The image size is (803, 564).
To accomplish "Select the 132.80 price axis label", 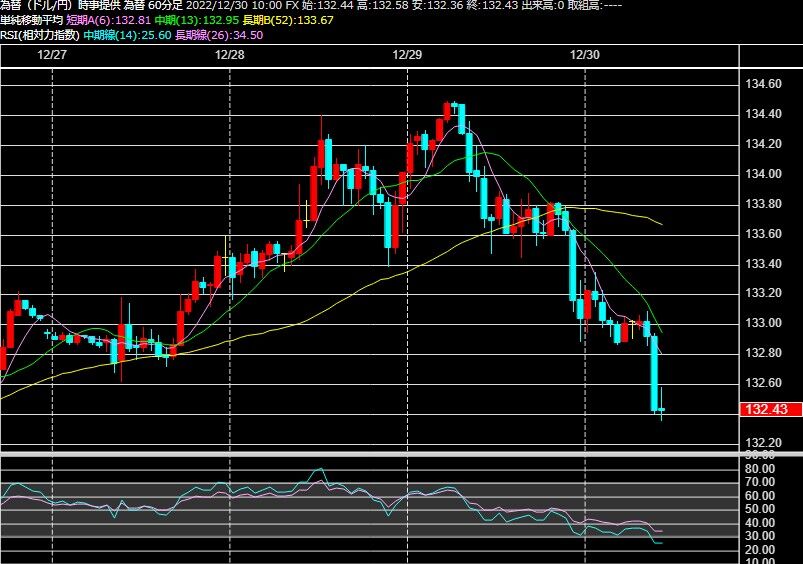I will [764, 353].
